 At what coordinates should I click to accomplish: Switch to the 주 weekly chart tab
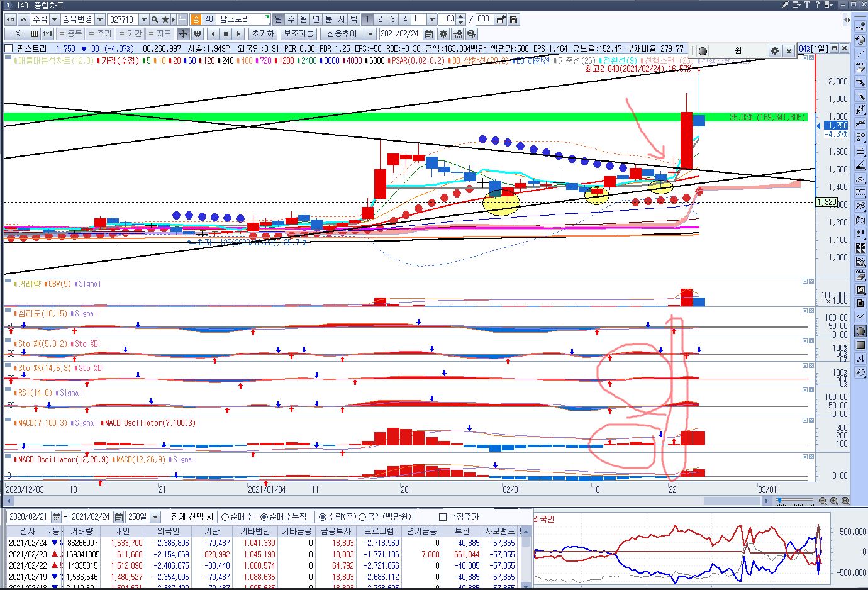(291, 19)
